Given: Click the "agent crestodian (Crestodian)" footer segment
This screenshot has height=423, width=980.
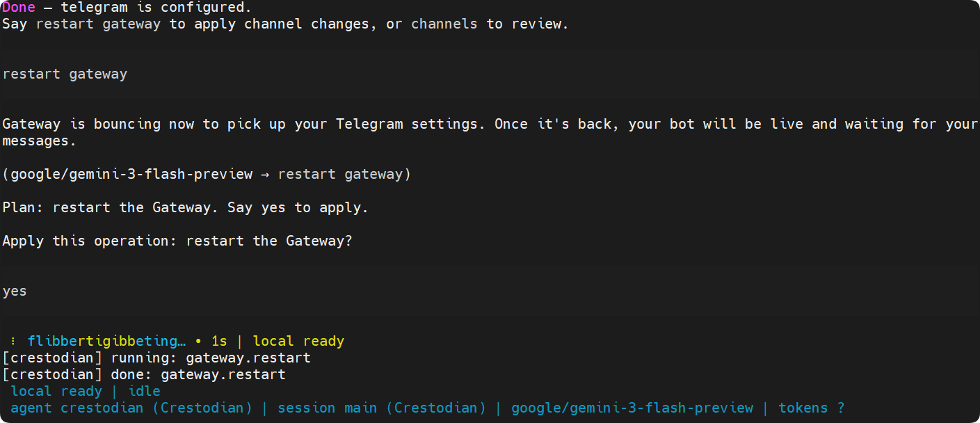Looking at the screenshot, I should pyautogui.click(x=131, y=408).
